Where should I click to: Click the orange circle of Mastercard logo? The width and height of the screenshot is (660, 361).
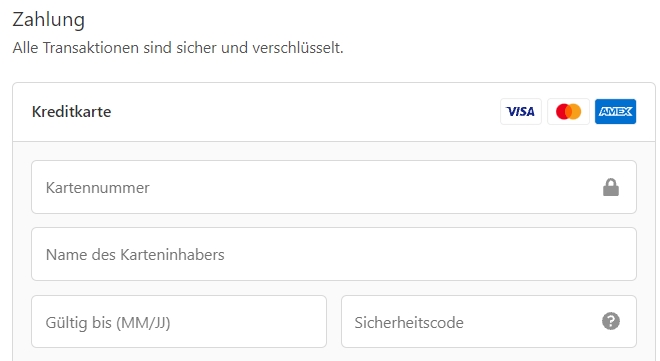(575, 111)
